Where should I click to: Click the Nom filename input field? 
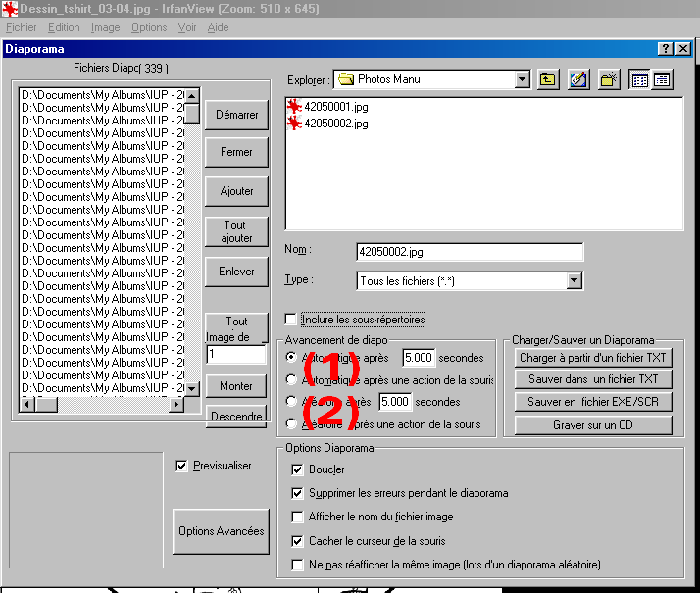pyautogui.click(x=470, y=252)
